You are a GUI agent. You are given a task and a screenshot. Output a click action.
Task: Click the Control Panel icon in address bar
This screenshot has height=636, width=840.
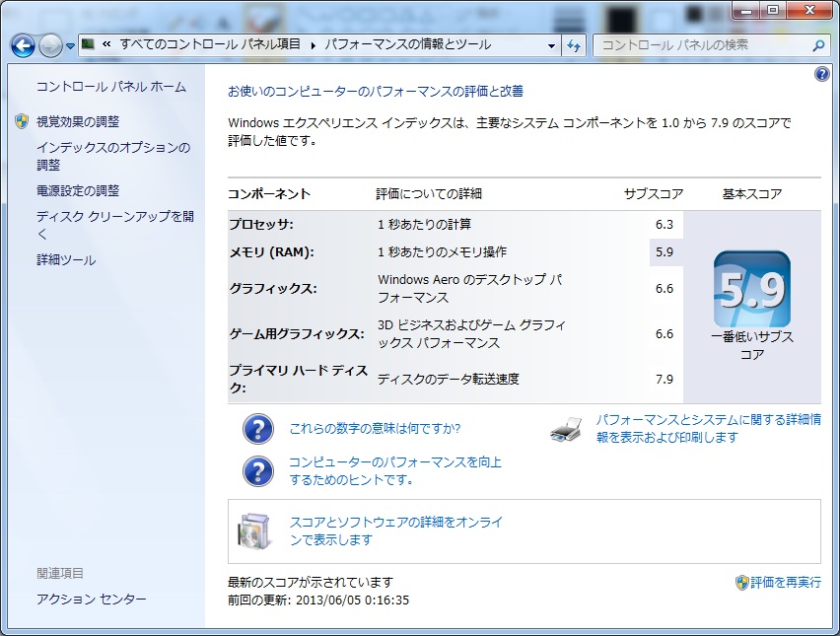click(x=88, y=44)
